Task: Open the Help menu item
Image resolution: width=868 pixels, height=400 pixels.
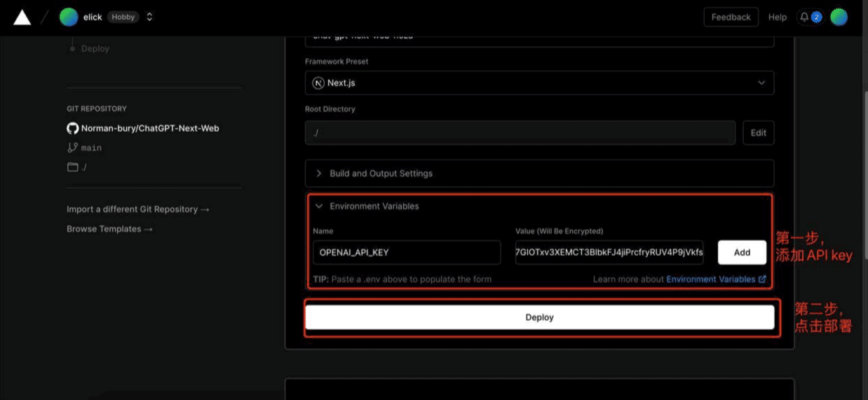Action: pyautogui.click(x=778, y=18)
